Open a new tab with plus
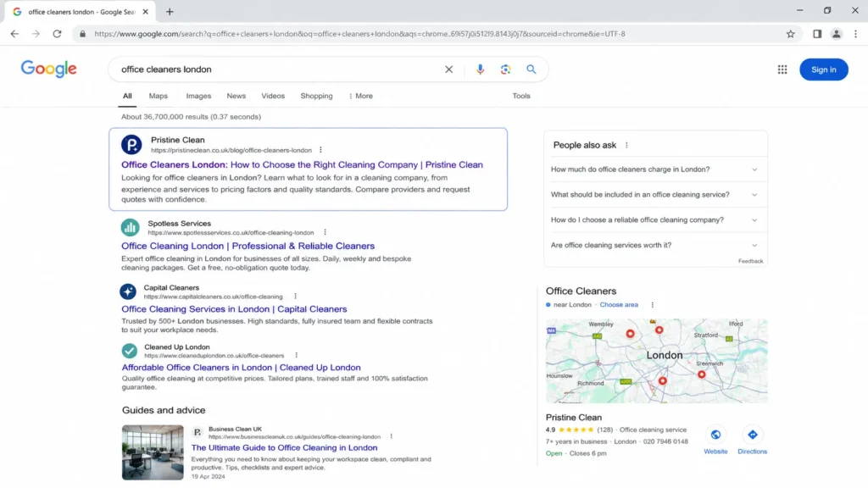This screenshot has height=488, width=868. click(x=170, y=12)
